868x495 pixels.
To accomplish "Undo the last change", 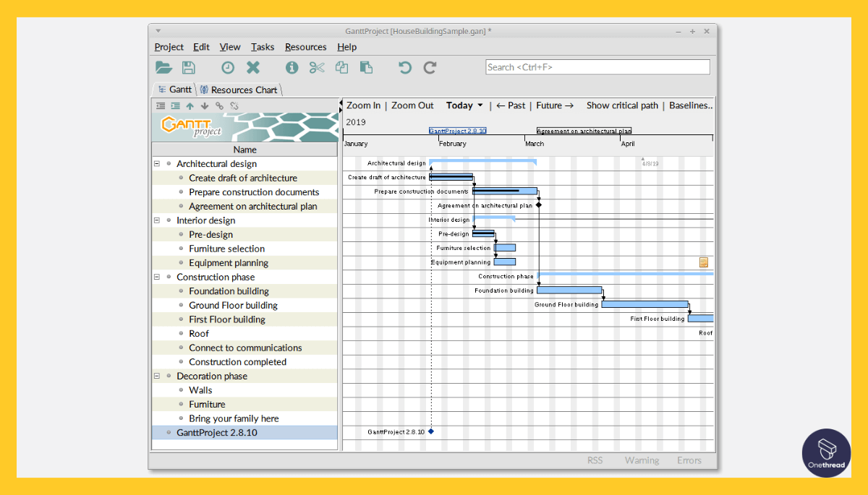I will (404, 66).
